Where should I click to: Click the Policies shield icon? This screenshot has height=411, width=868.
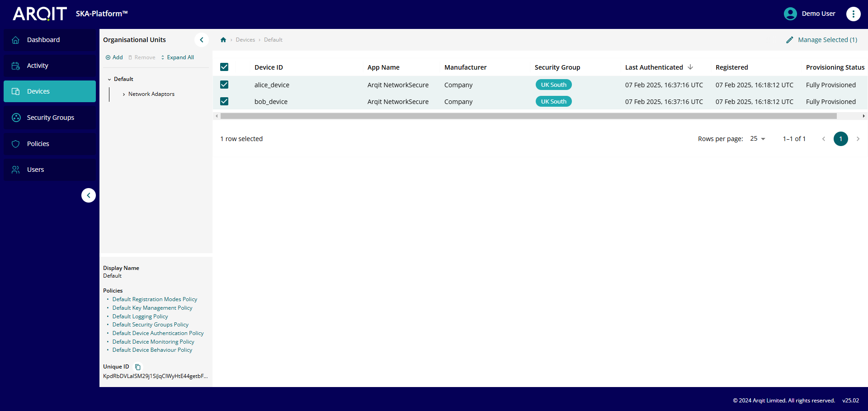pos(16,144)
